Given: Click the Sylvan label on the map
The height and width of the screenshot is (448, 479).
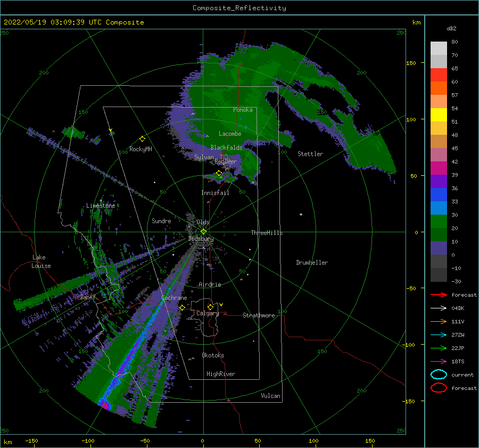Looking at the screenshot, I should point(204,157).
